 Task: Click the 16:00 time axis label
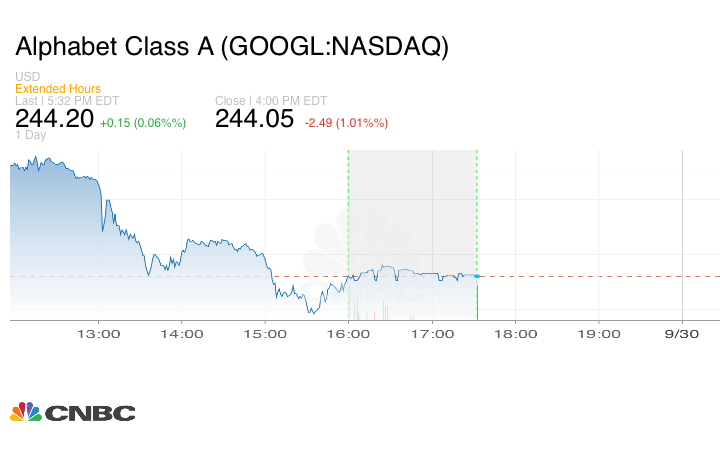[348, 334]
